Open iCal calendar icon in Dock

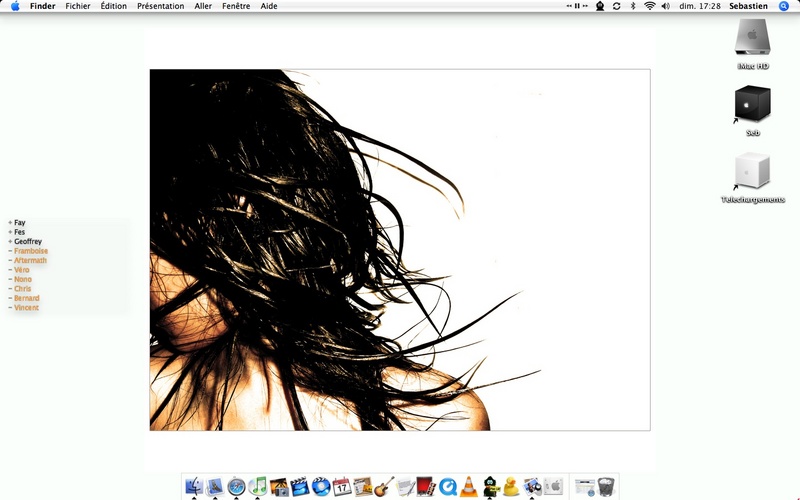point(342,486)
